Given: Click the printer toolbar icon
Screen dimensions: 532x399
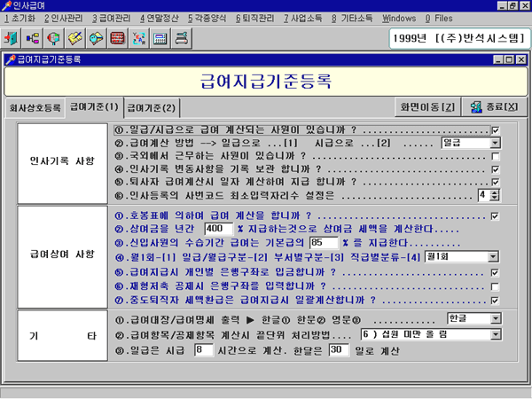Looking at the screenshot, I should tap(180, 39).
